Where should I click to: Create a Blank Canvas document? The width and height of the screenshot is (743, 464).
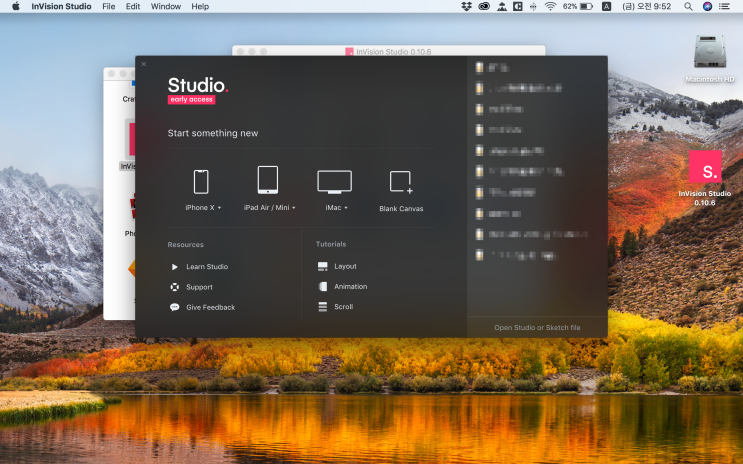(401, 182)
